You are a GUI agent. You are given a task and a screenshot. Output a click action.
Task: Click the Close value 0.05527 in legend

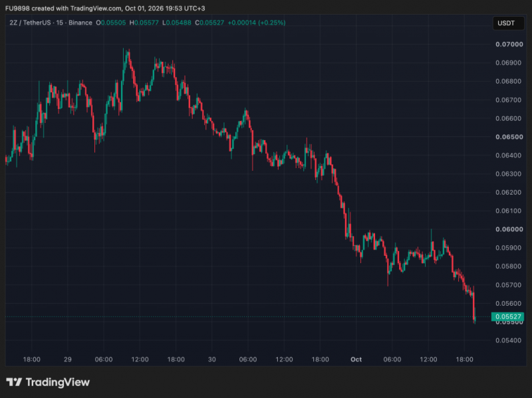[x=211, y=23]
